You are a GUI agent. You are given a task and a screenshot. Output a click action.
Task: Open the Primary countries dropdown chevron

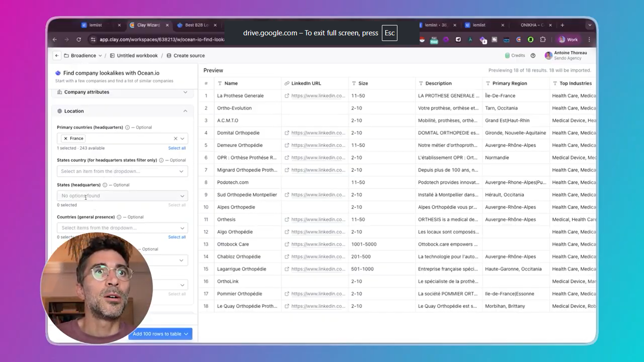(182, 139)
